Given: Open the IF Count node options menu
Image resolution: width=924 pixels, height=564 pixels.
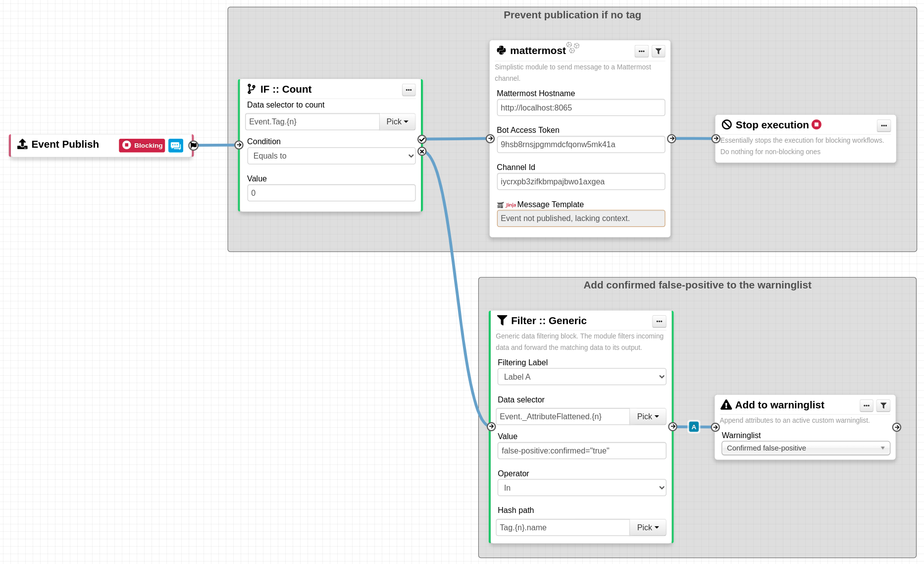Looking at the screenshot, I should [409, 90].
